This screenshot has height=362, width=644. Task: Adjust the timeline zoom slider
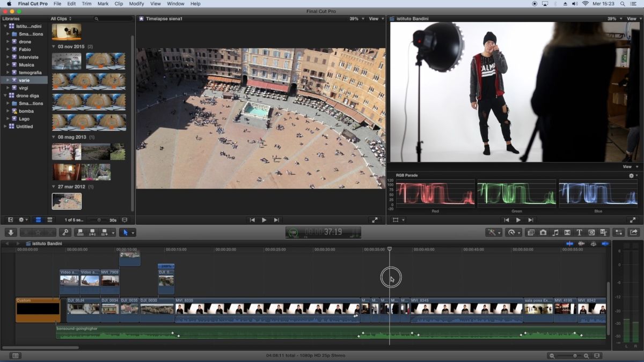[575, 356]
